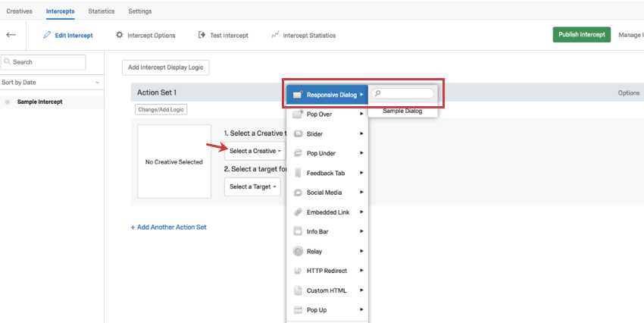Click the Feedback Tab icon
The height and width of the screenshot is (323, 644).
[298, 173]
